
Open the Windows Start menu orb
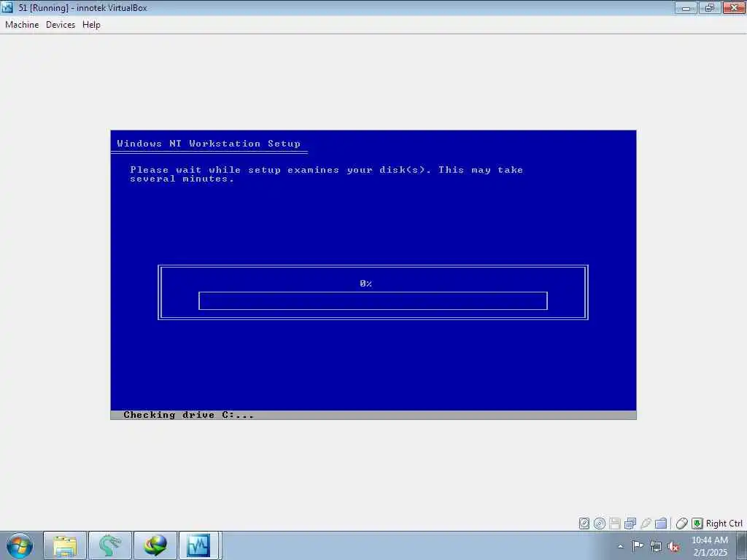[20, 545]
